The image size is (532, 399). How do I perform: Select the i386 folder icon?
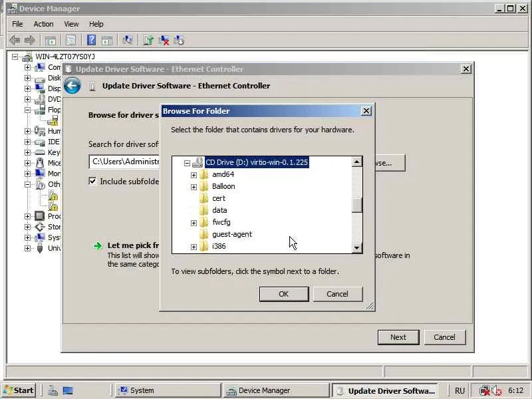pos(204,246)
